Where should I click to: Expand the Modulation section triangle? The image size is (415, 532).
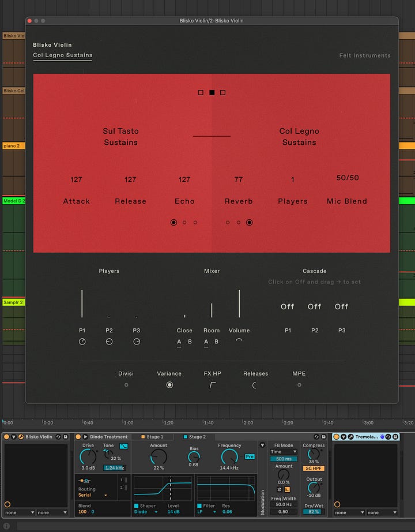(x=262, y=445)
